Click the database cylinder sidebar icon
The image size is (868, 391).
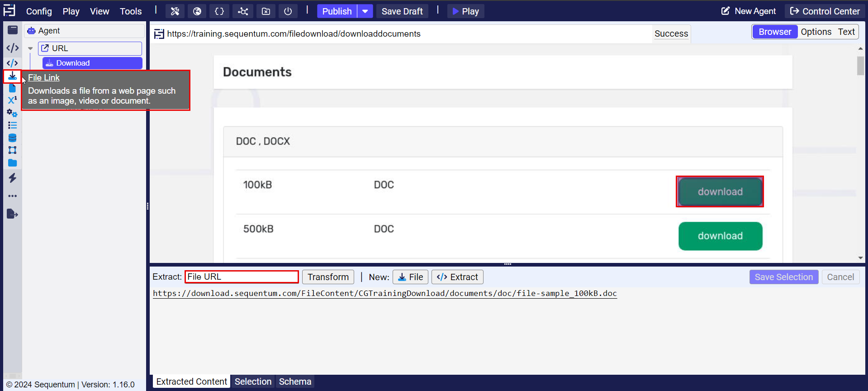coord(13,138)
